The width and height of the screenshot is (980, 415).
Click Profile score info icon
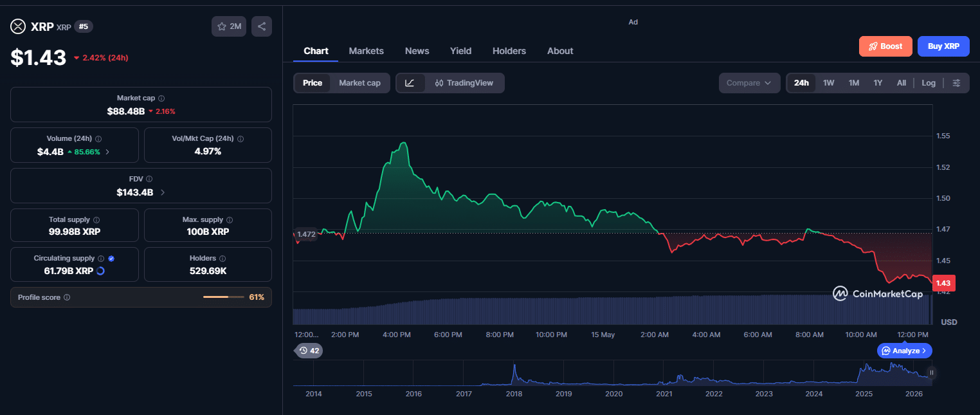[x=67, y=297]
